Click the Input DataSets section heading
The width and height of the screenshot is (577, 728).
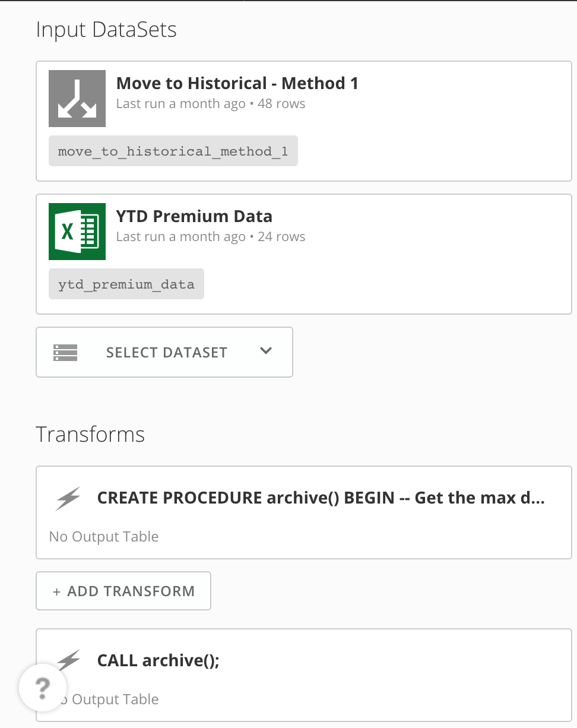click(x=106, y=30)
